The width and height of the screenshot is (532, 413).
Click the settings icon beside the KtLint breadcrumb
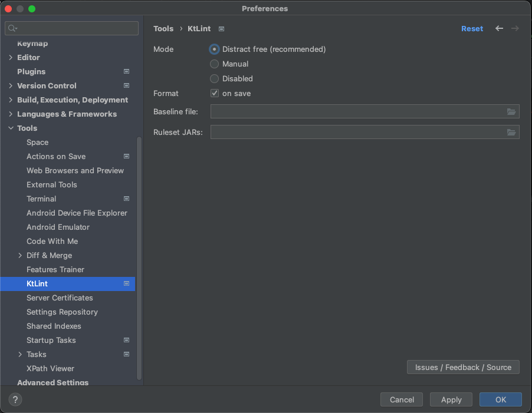[221, 28]
